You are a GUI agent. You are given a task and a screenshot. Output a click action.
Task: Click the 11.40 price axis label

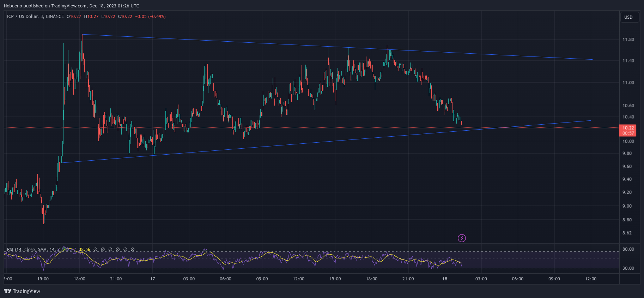[628, 61]
